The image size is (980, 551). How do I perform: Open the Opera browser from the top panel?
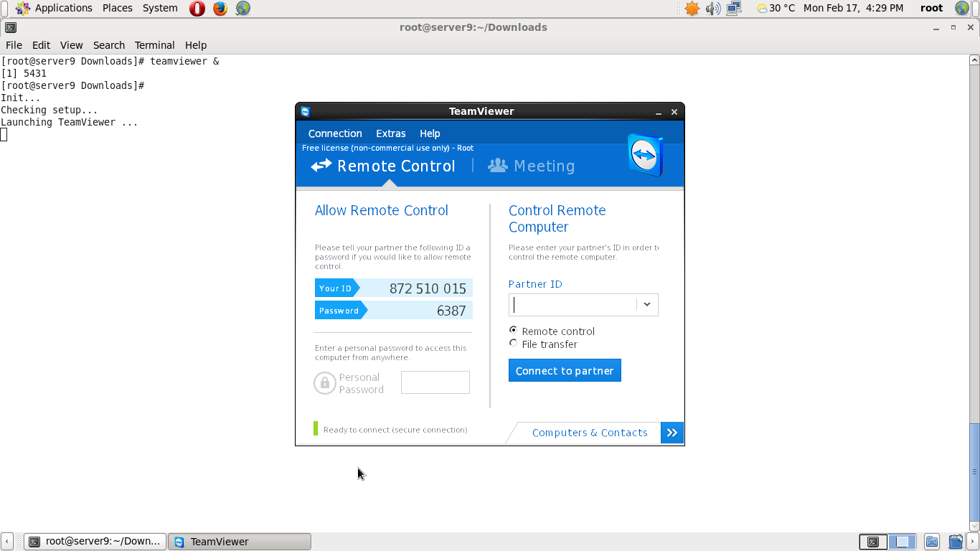click(x=197, y=8)
